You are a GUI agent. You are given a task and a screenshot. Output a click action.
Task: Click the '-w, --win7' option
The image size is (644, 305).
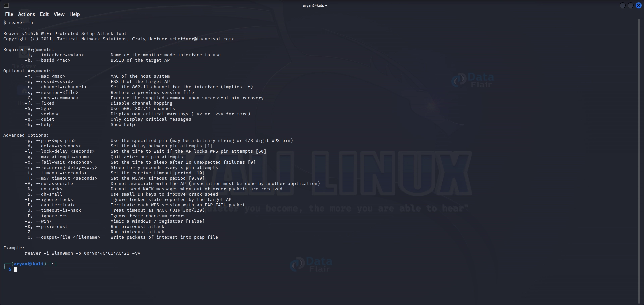tap(38, 221)
